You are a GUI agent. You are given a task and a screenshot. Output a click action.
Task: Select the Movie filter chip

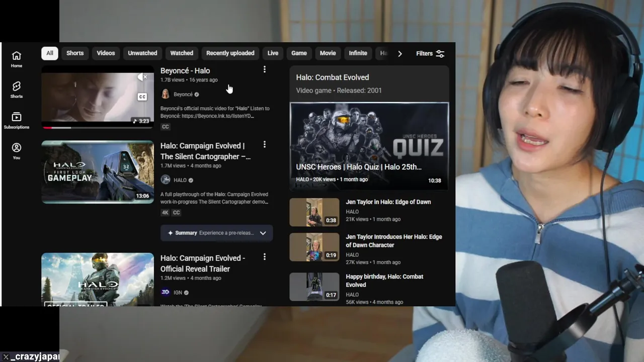coord(328,53)
